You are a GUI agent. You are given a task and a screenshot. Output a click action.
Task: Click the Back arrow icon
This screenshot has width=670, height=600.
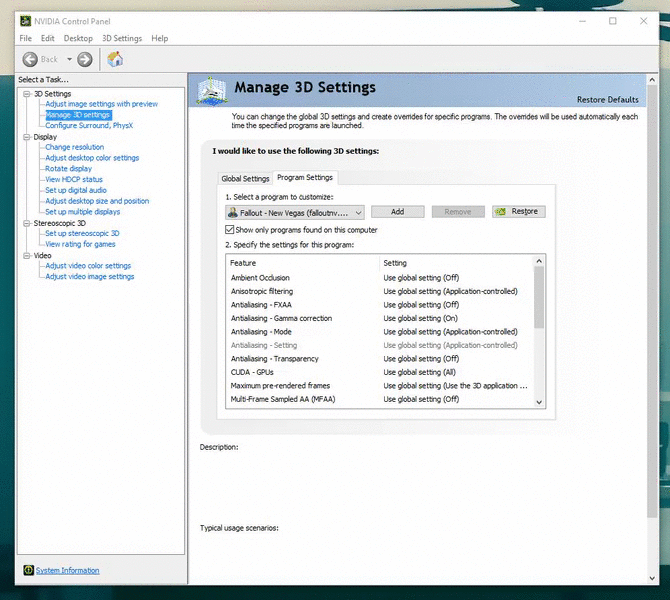(30, 59)
